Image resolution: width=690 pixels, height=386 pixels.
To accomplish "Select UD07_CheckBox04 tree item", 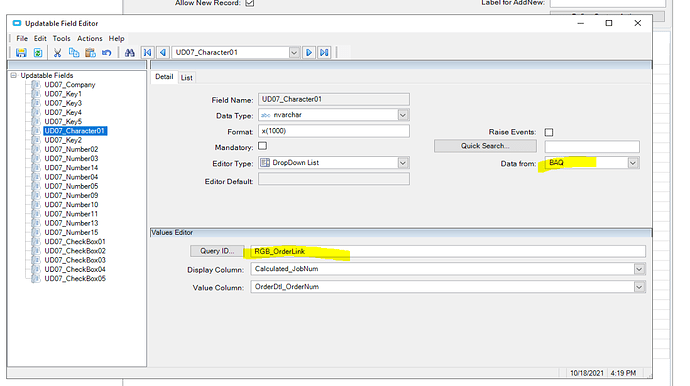I will (x=75, y=269).
